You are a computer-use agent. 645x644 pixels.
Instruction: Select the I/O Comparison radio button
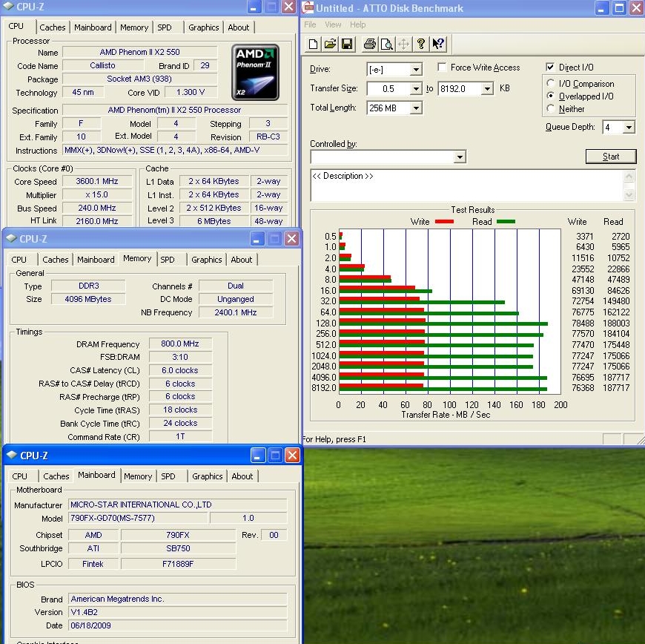coord(551,83)
